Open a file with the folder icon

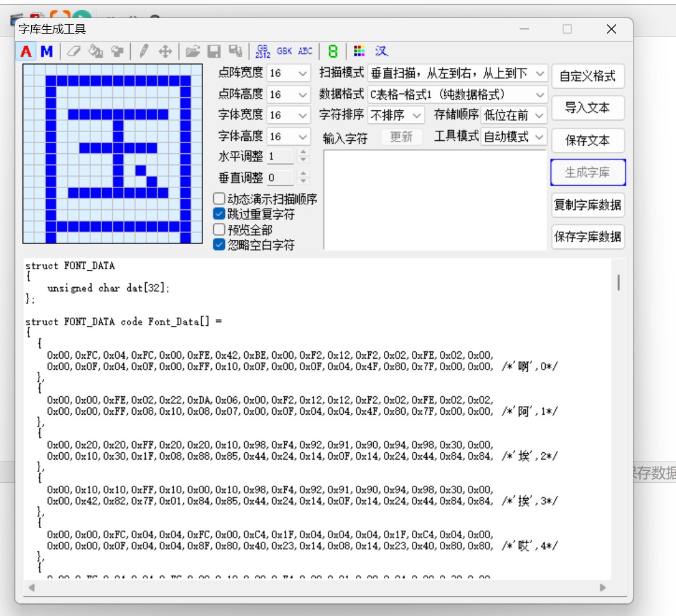[x=193, y=51]
